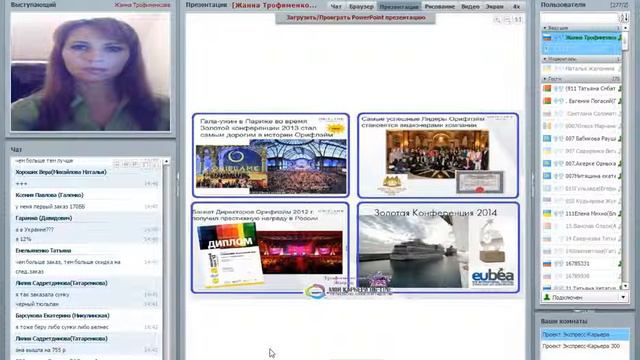The image size is (640, 360).
Task: Click chat author Емельяненко Татьяна
Action: click(43, 251)
